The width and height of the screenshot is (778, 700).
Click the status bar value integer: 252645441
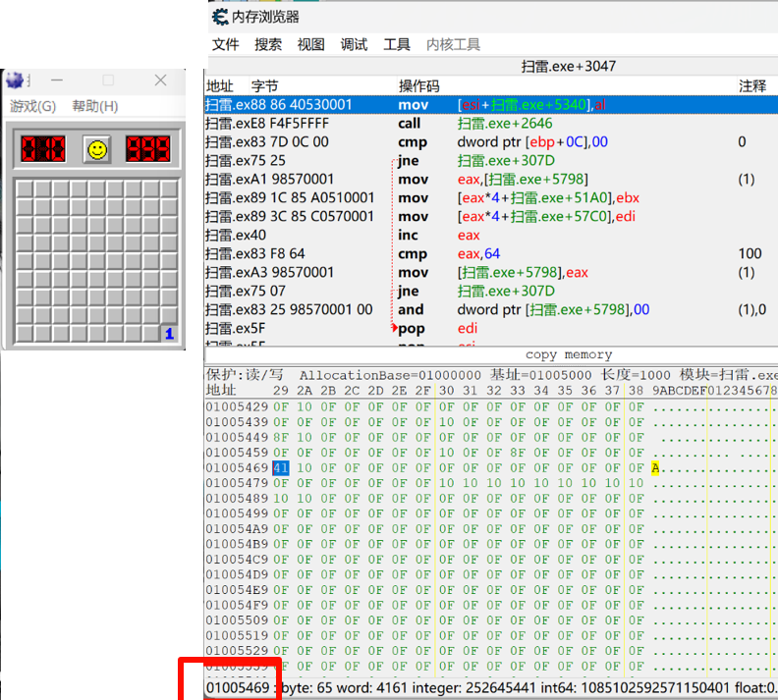473,688
